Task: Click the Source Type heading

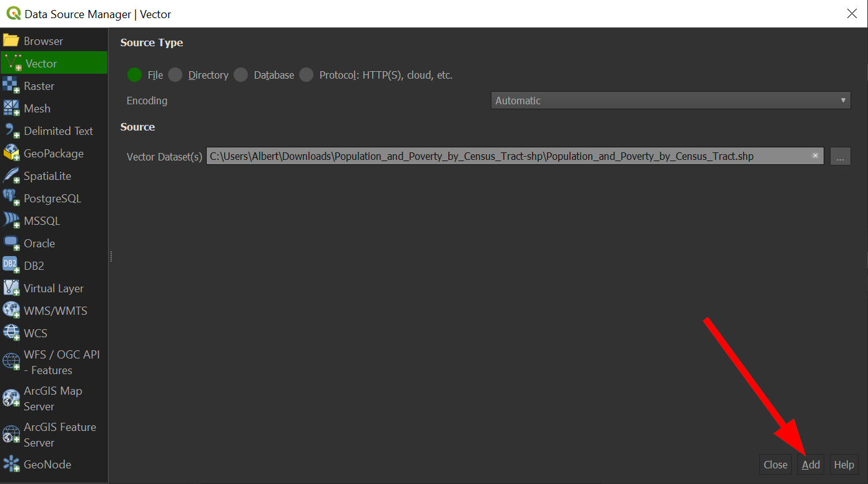Action: tap(152, 43)
